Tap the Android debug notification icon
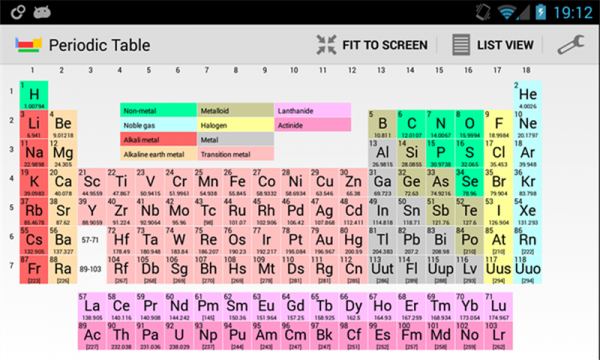The image size is (600, 360). click(x=42, y=13)
